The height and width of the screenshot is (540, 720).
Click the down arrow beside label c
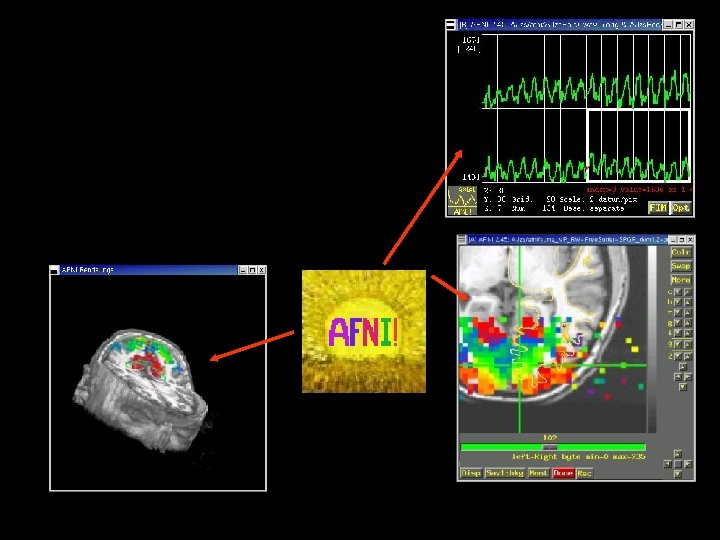[678, 292]
